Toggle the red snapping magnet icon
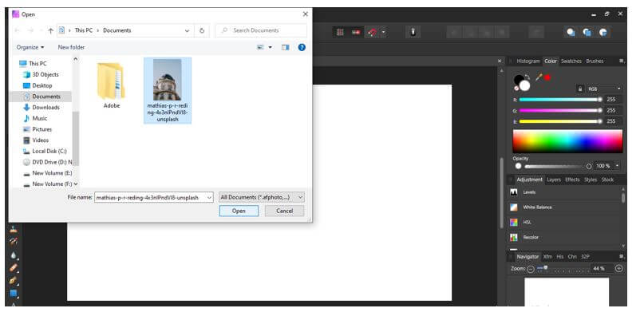Viewport: 644px width, 320px height. pyautogui.click(x=372, y=33)
